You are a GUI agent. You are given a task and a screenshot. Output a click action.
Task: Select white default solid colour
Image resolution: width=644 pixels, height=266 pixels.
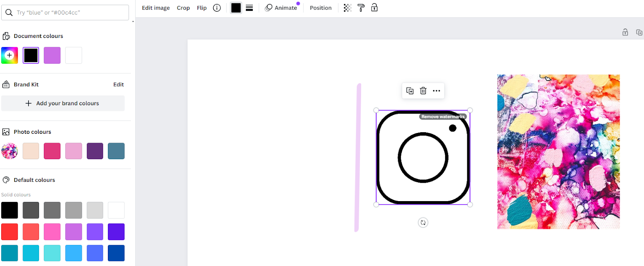point(116,210)
